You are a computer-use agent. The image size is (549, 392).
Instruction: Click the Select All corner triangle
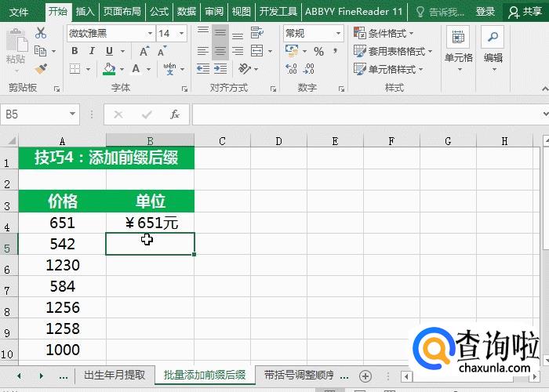[x=10, y=140]
